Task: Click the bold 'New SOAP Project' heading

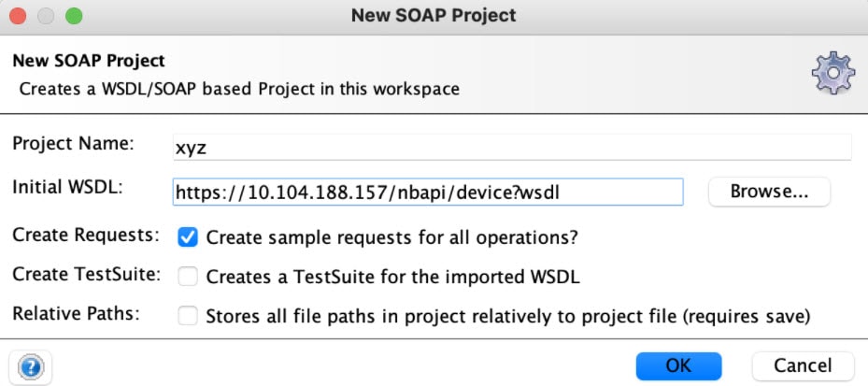Action: click(x=89, y=61)
